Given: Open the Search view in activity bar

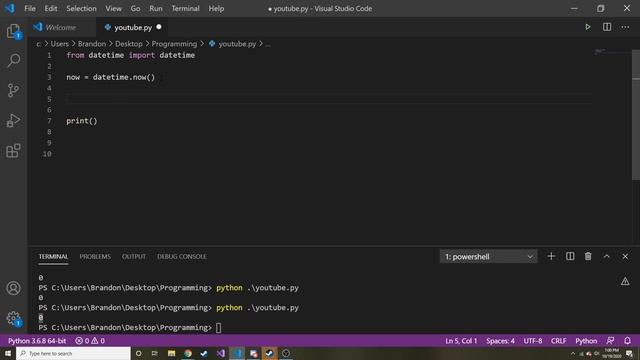Looking at the screenshot, I should (x=13, y=61).
